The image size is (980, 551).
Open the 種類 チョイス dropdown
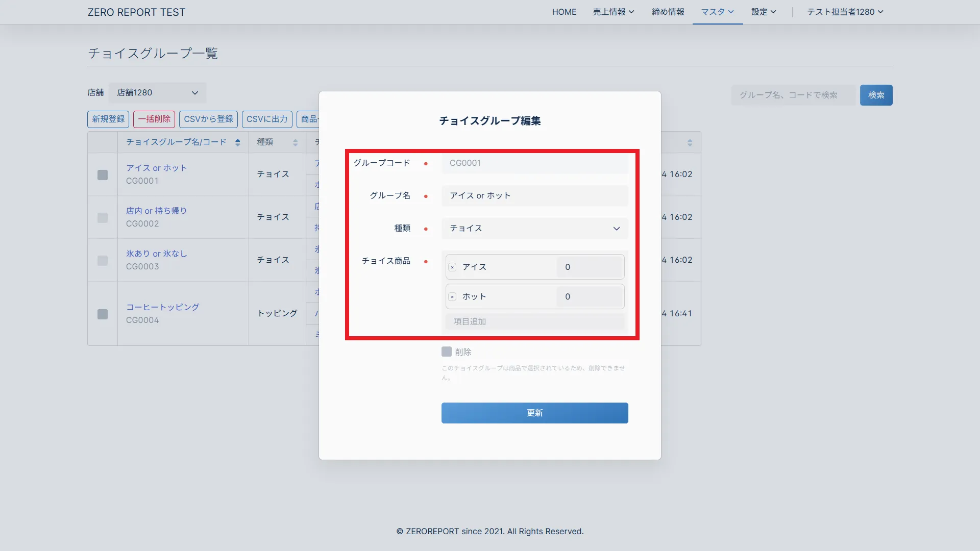pyautogui.click(x=534, y=229)
